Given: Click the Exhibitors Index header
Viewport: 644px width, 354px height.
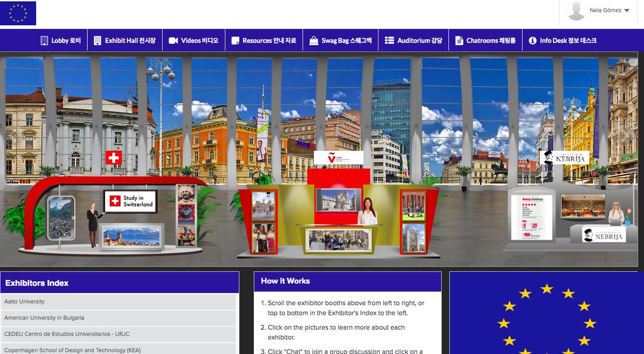Looking at the screenshot, I should coord(119,283).
